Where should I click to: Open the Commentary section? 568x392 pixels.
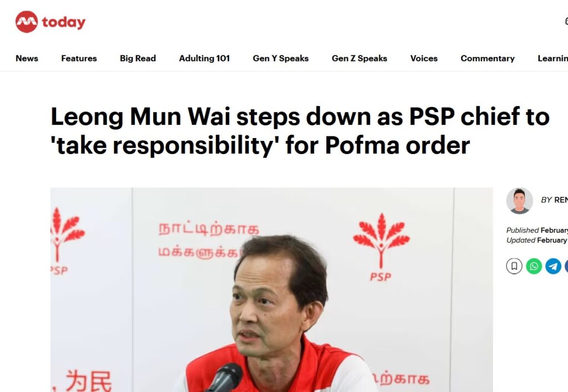[x=488, y=58]
